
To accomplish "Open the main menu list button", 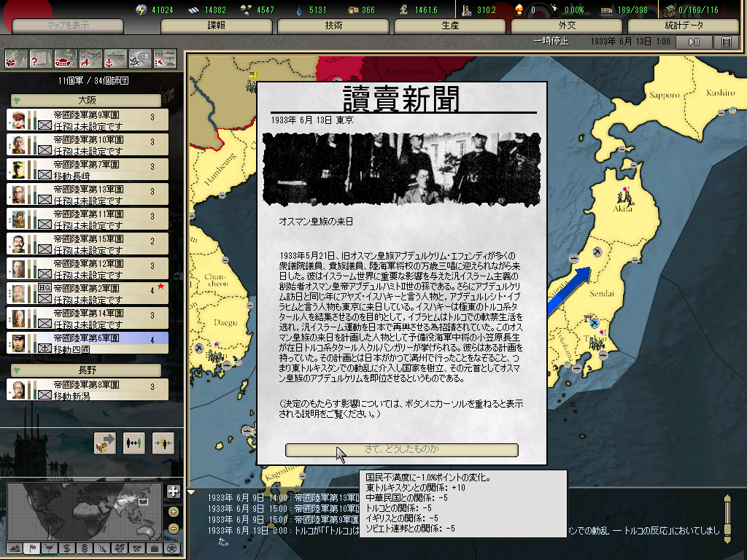I will point(726,42).
